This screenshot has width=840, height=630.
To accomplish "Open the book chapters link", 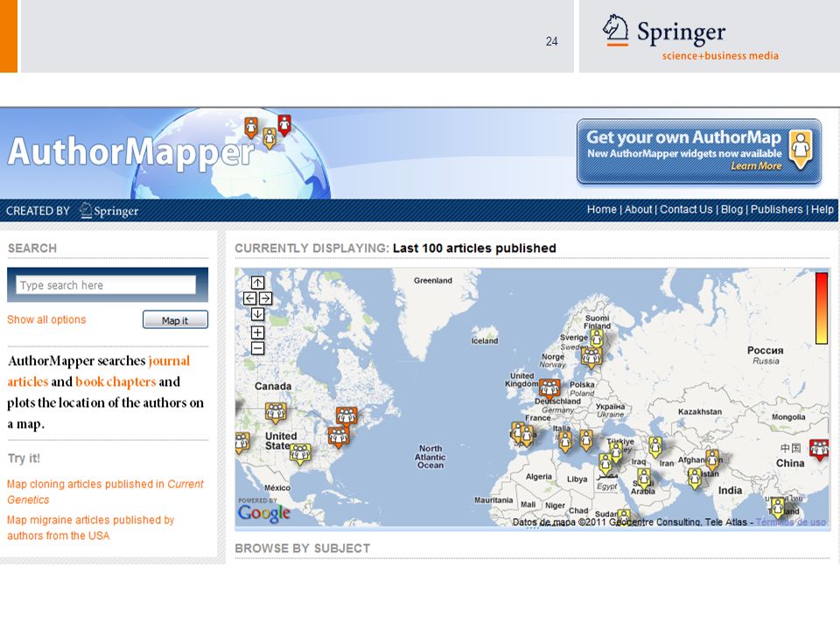I will click(115, 381).
